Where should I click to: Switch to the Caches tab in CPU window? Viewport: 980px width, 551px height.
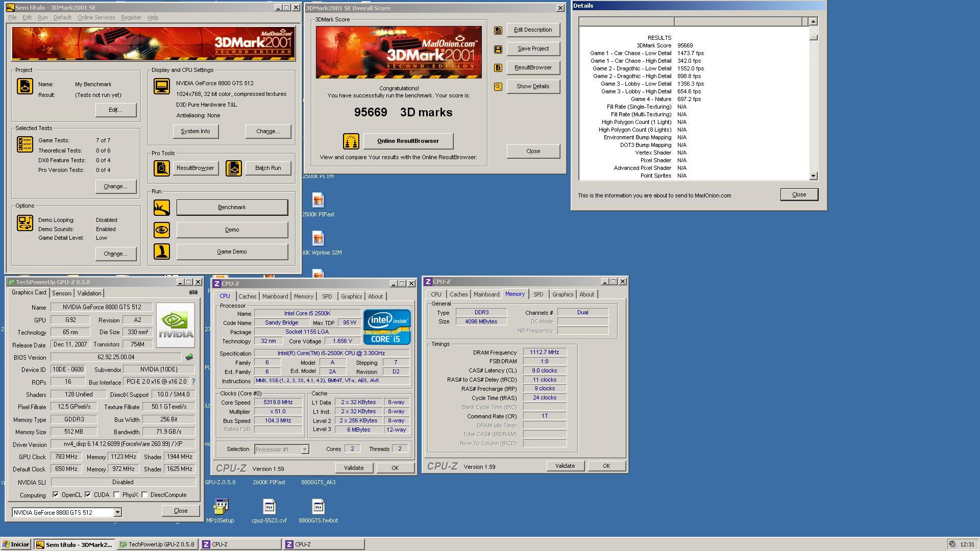coord(248,296)
